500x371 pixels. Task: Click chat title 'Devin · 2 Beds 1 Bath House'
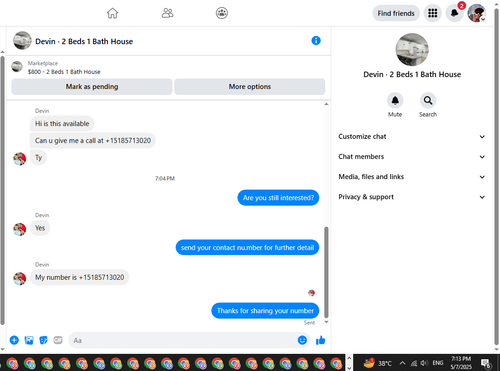[84, 41]
